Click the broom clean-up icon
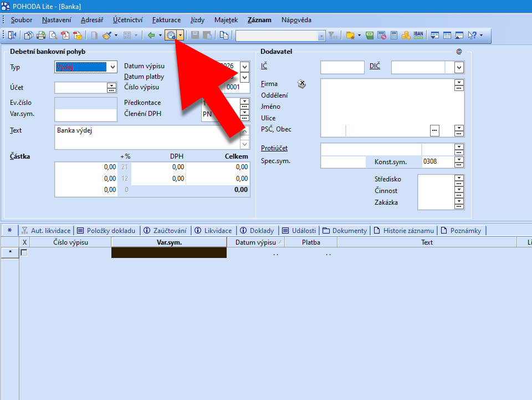Viewport: 532px width, 400px height. (107, 36)
